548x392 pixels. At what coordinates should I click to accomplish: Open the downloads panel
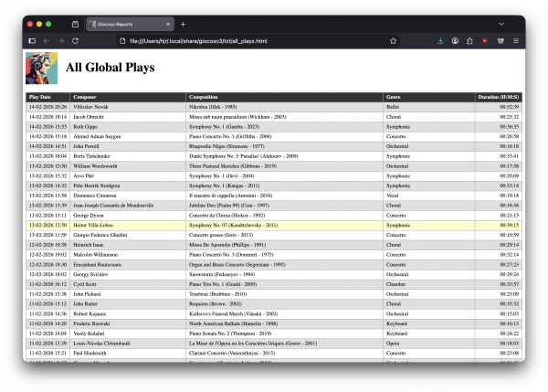[440, 41]
